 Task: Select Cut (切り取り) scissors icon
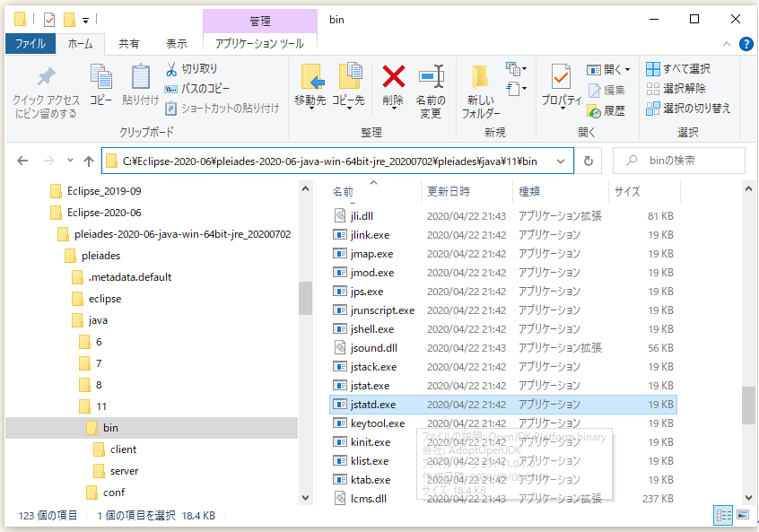coord(171,69)
